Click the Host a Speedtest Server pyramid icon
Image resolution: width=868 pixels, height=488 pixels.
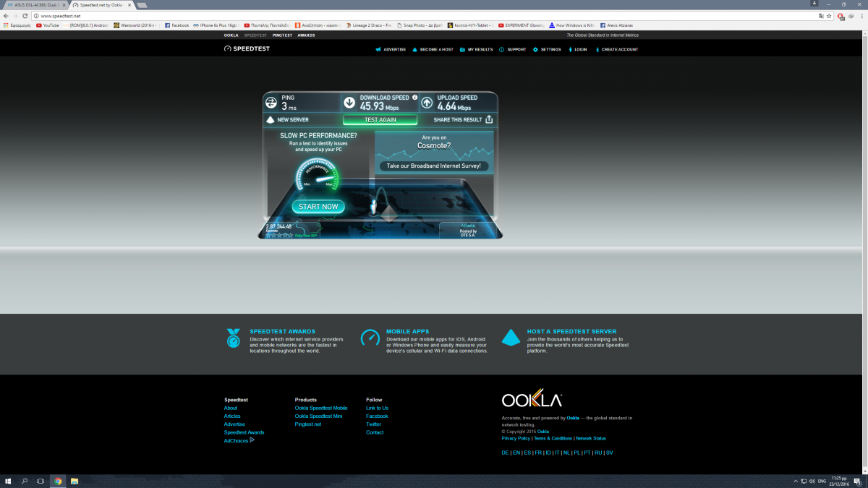511,337
